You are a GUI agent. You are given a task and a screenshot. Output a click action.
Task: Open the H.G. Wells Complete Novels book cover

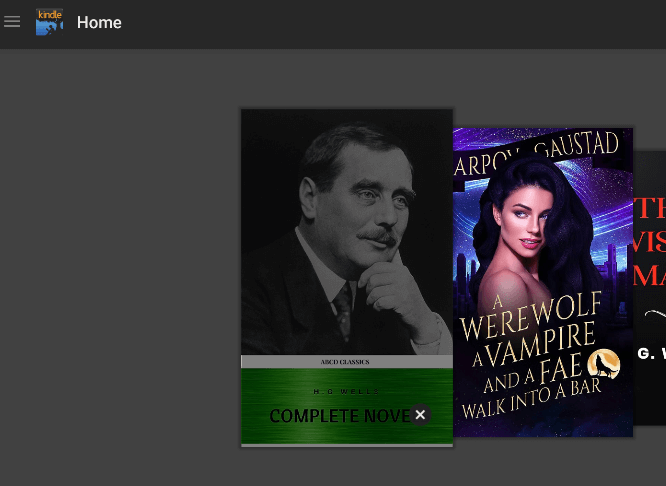pyautogui.click(x=347, y=278)
